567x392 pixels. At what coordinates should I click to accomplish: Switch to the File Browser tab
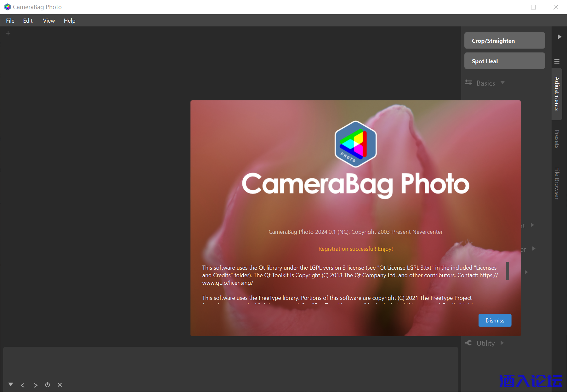[557, 183]
